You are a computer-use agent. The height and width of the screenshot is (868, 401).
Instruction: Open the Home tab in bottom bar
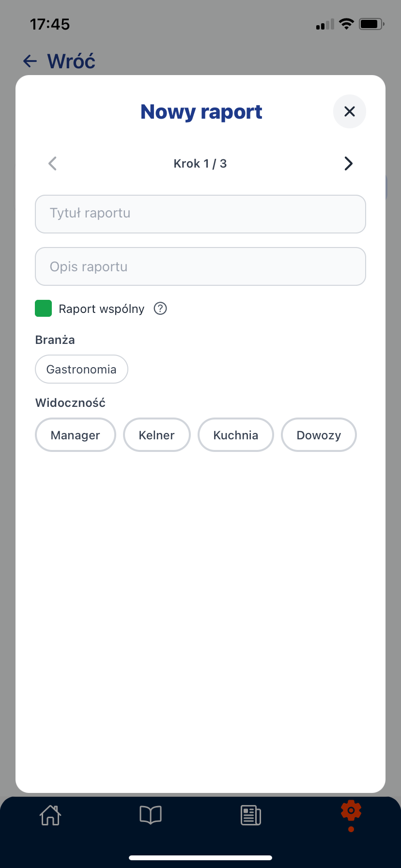50,815
